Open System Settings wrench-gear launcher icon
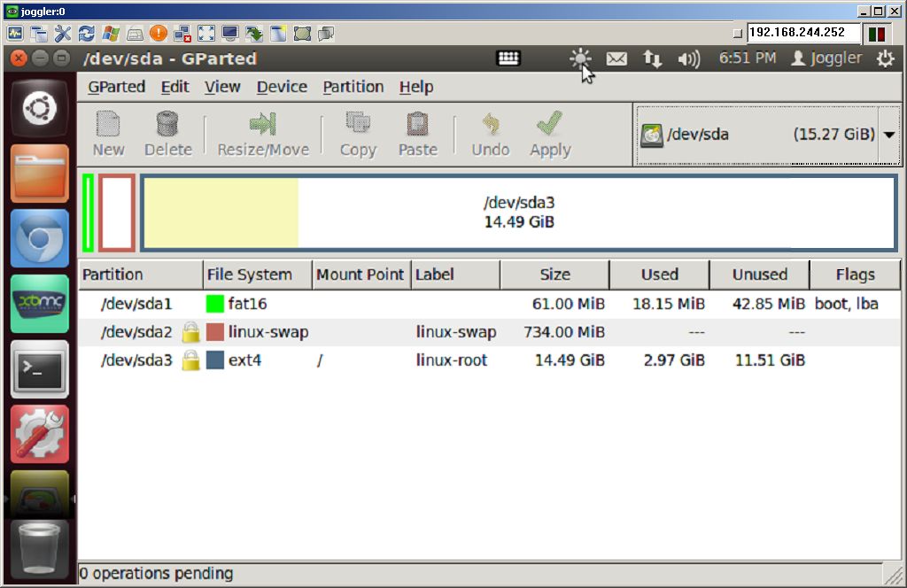907x588 pixels. point(39,434)
